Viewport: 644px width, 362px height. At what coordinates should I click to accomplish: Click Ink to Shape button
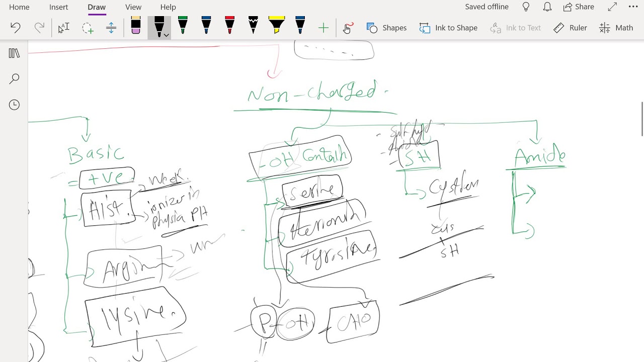[x=448, y=28]
